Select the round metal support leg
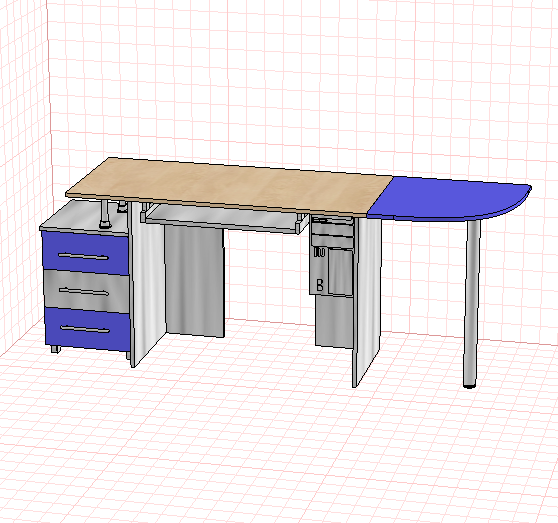The height and width of the screenshot is (523, 558). click(471, 303)
